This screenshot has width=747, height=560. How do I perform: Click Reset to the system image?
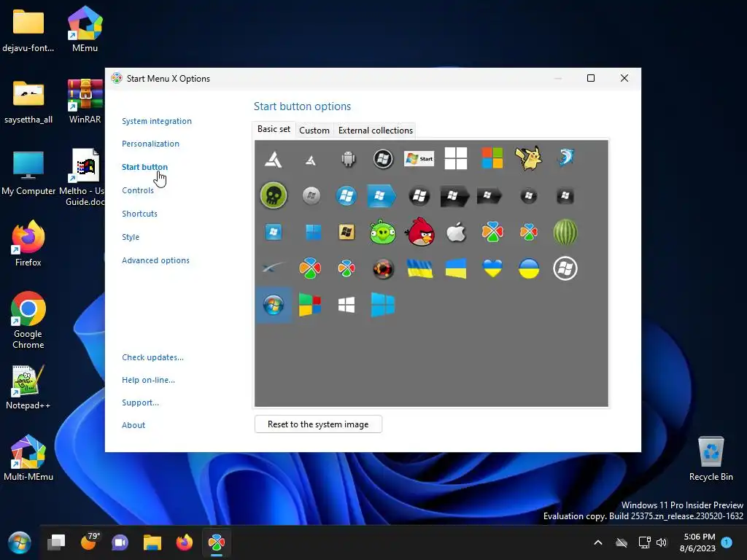tap(318, 424)
